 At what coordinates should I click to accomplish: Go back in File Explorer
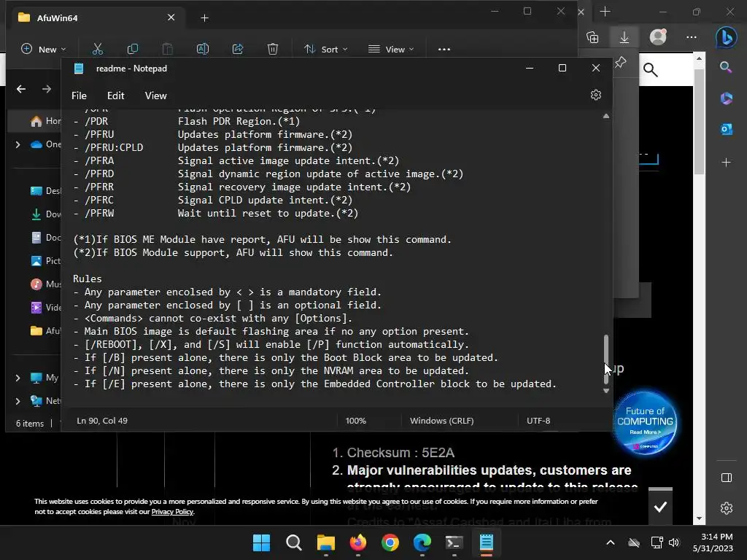pyautogui.click(x=21, y=89)
